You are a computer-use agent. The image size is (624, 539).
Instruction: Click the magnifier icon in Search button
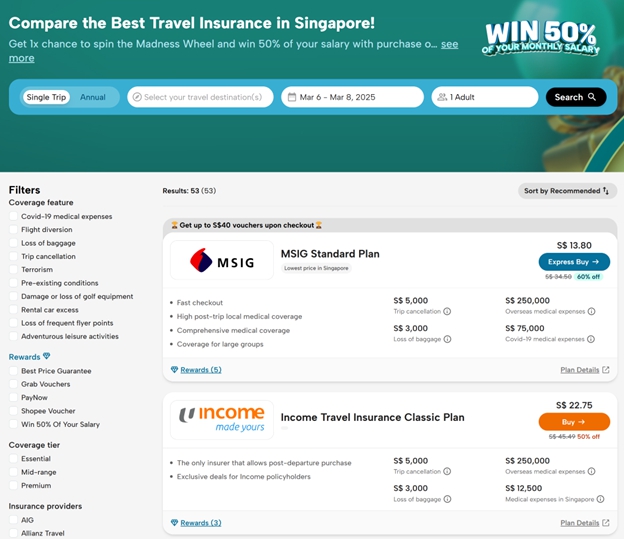pos(592,97)
